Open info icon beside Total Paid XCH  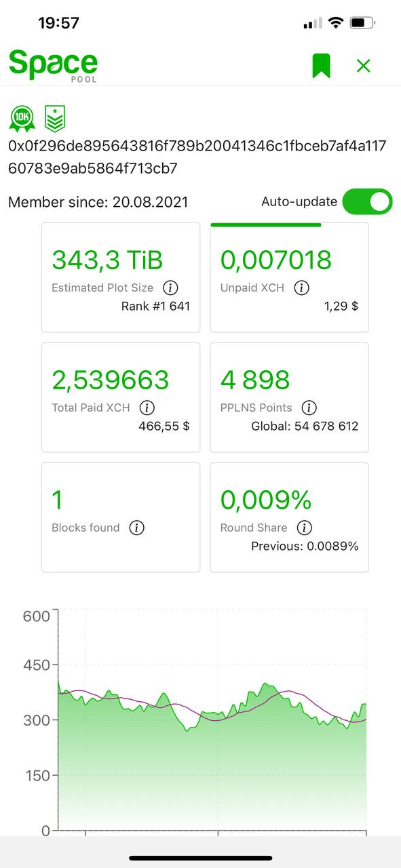click(x=147, y=408)
